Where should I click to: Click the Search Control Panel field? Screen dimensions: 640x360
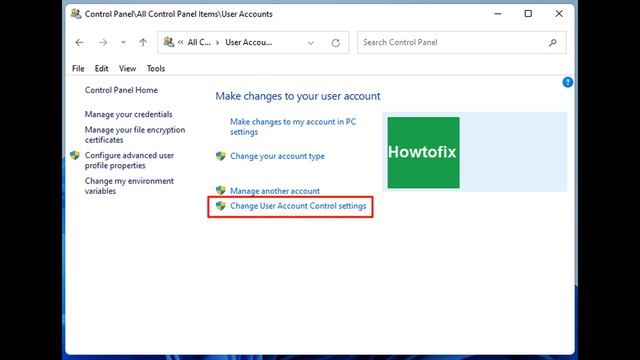[462, 42]
